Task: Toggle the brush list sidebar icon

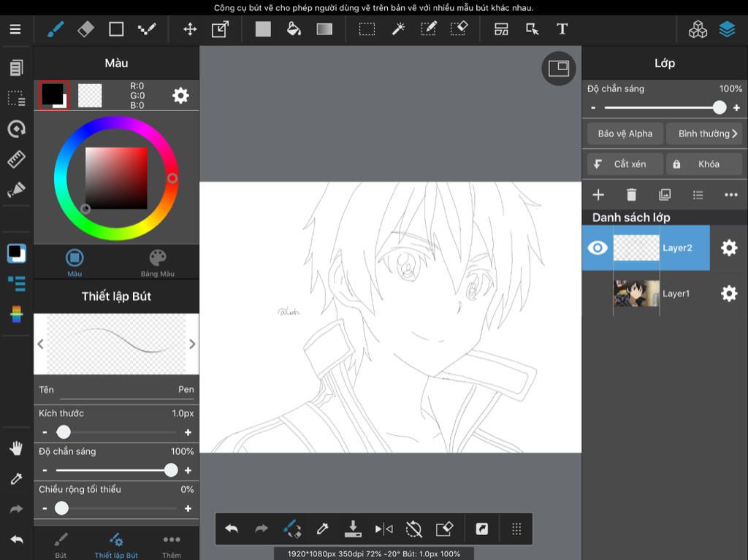Action: 16,284
